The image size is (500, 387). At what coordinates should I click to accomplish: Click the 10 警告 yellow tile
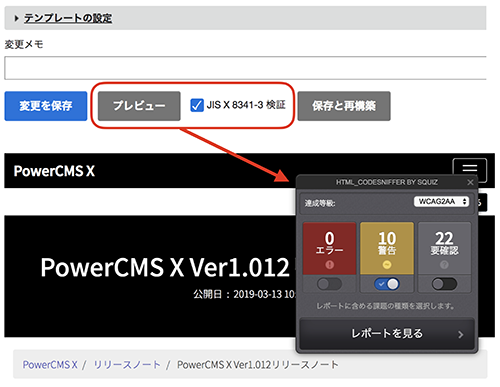point(387,249)
